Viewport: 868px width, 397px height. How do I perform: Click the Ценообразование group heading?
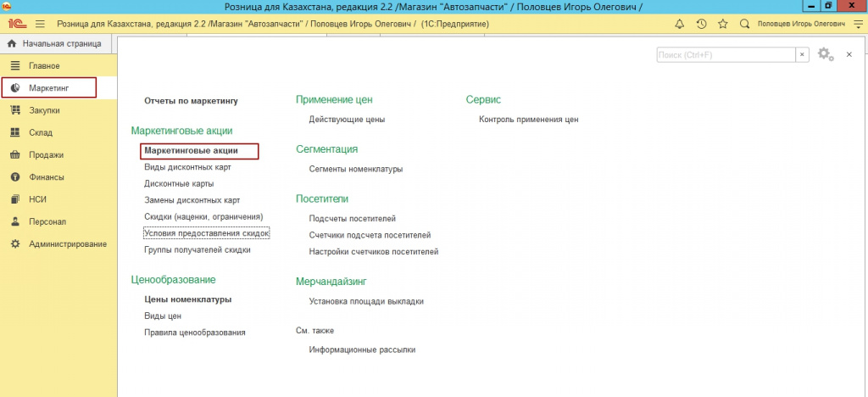173,280
